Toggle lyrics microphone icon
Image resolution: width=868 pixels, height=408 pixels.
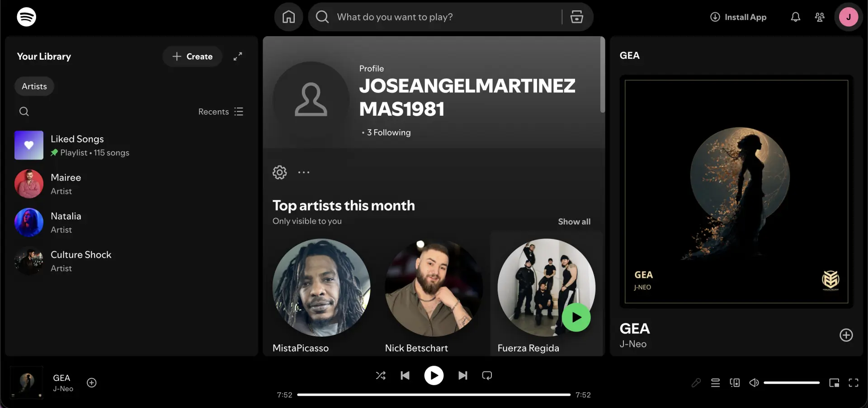pyautogui.click(x=696, y=383)
